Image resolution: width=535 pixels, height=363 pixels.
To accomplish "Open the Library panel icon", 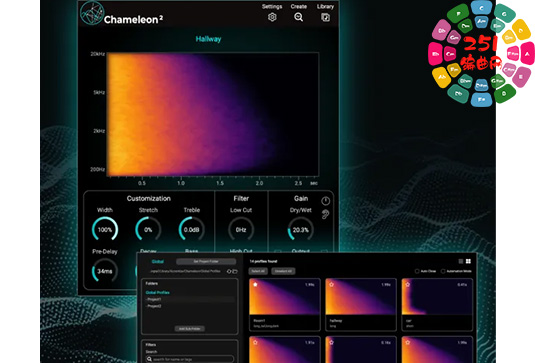I will (326, 17).
